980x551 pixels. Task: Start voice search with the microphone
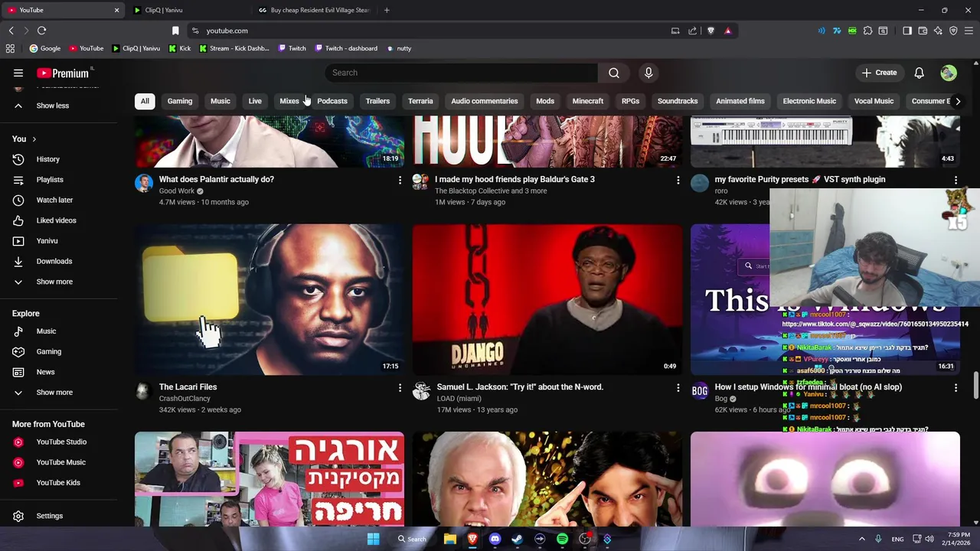click(648, 73)
